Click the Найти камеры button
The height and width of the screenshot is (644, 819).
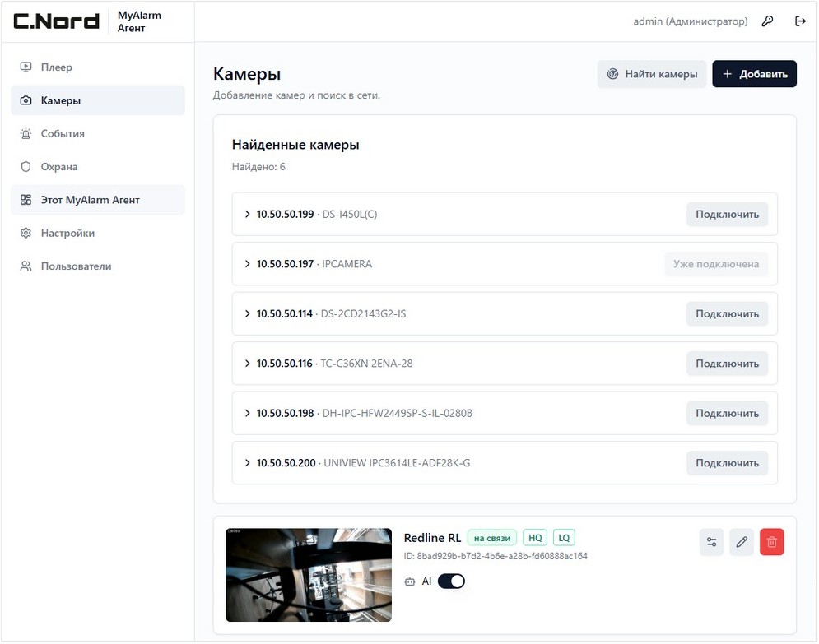pyautogui.click(x=652, y=74)
